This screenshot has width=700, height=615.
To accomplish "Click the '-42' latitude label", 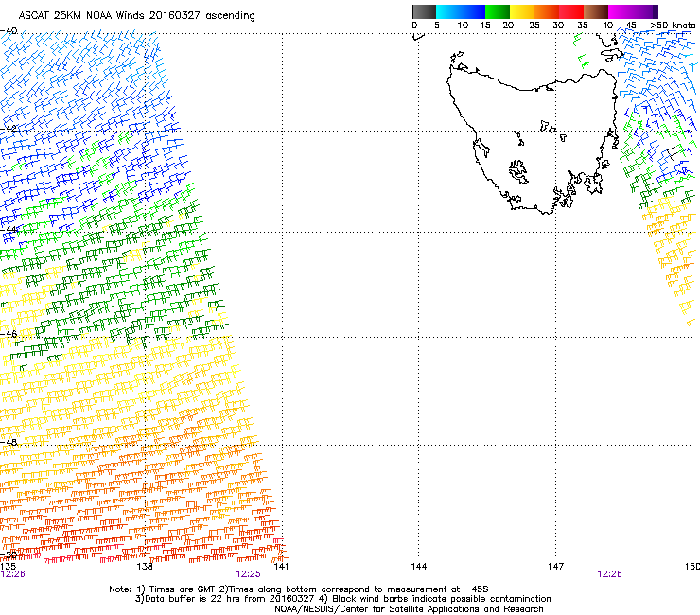I will click(x=9, y=129).
